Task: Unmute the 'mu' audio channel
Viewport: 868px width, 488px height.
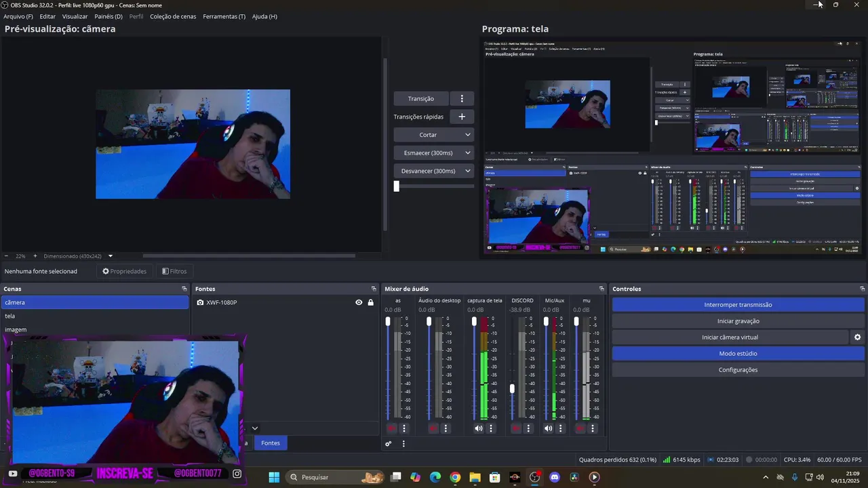Action: click(580, 428)
